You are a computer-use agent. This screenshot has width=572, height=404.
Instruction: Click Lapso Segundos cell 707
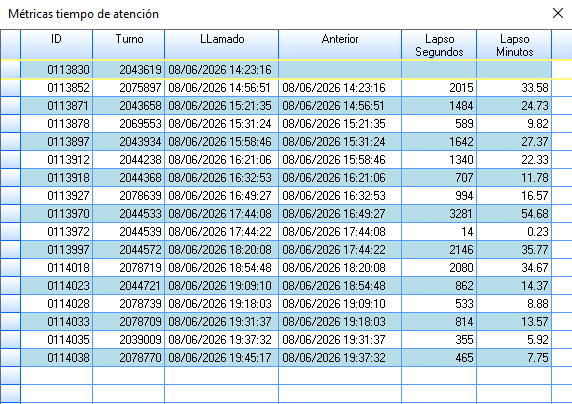point(439,178)
